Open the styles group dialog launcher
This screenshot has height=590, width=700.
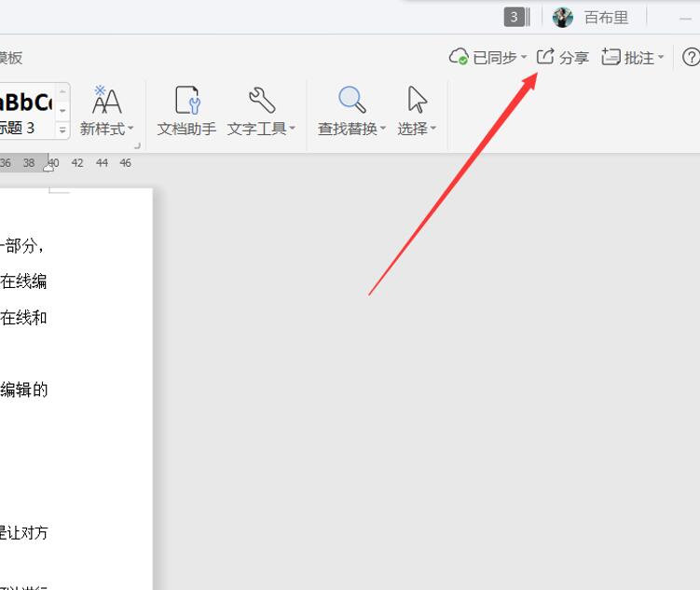point(138,145)
